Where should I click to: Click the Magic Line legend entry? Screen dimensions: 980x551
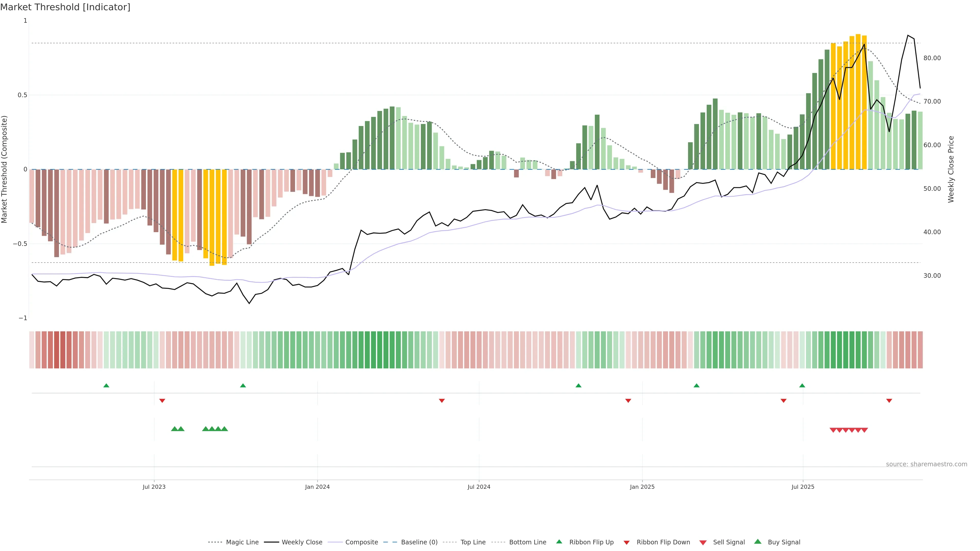click(242, 542)
